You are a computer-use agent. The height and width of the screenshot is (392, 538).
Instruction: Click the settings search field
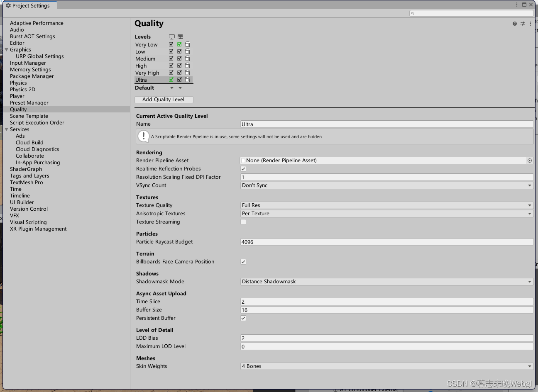point(472,13)
